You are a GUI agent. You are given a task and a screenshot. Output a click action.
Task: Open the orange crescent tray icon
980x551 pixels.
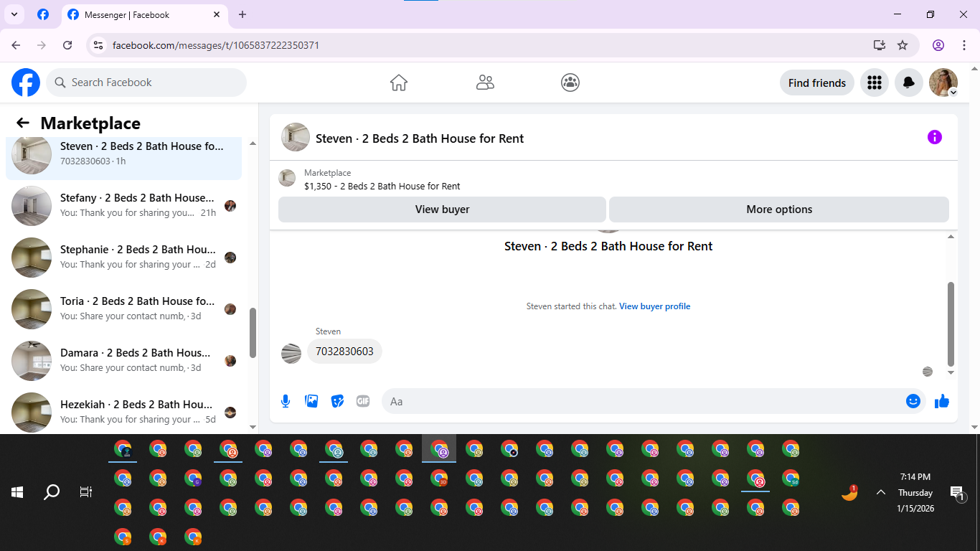849,493
